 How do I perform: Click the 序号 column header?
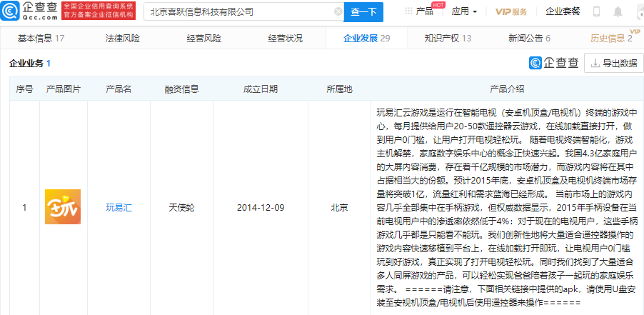click(25, 89)
